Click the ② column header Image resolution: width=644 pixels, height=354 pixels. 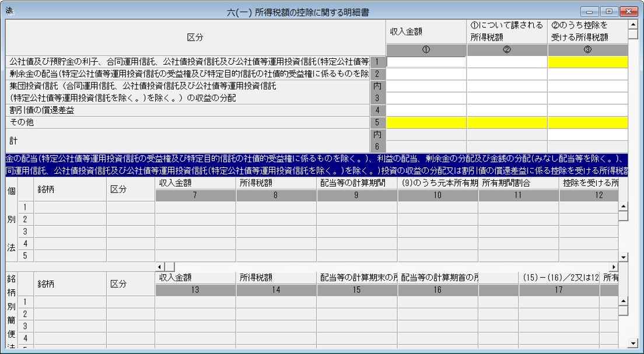coord(507,50)
